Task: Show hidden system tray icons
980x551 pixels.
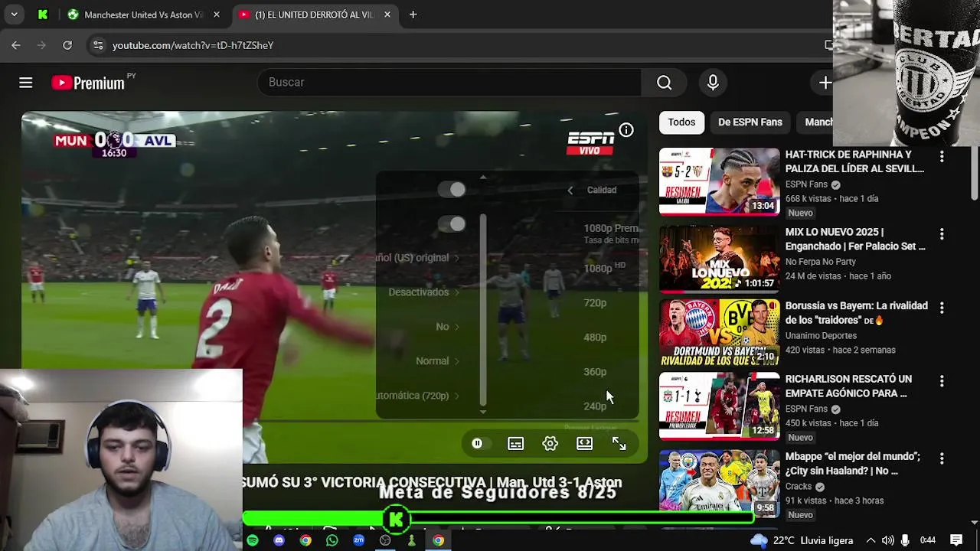Action: (871, 540)
